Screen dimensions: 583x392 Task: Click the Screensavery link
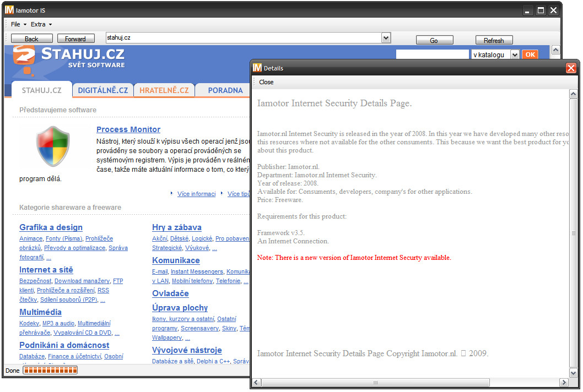click(199, 328)
